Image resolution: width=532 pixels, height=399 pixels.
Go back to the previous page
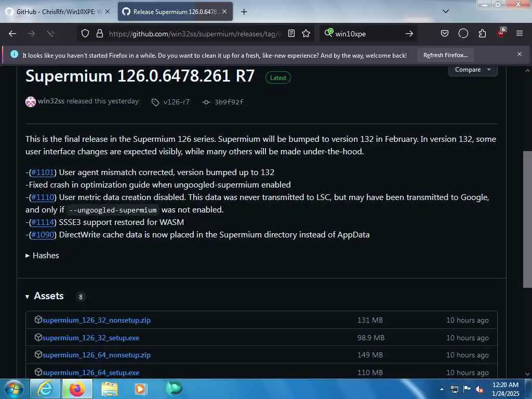[x=12, y=34]
